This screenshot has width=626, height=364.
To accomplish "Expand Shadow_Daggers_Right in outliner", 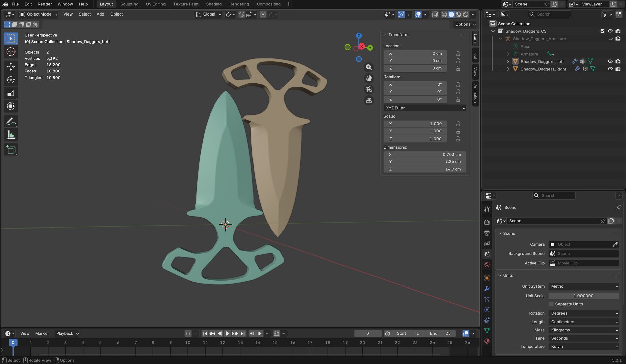I will tap(508, 69).
